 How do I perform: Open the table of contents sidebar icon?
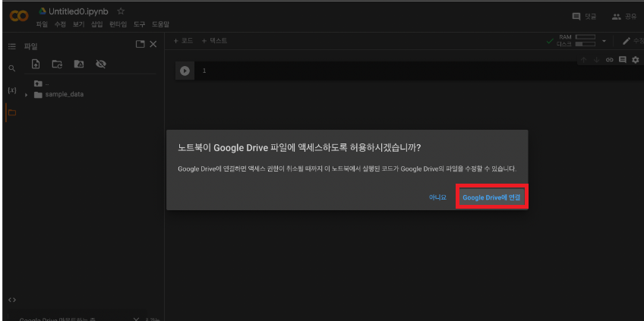coord(12,46)
